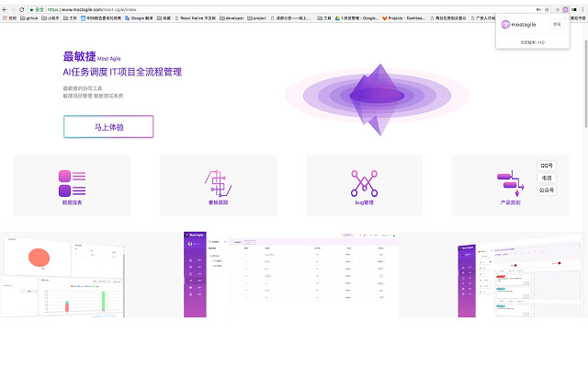Open the 工作 bookmark folder

pos(70,17)
